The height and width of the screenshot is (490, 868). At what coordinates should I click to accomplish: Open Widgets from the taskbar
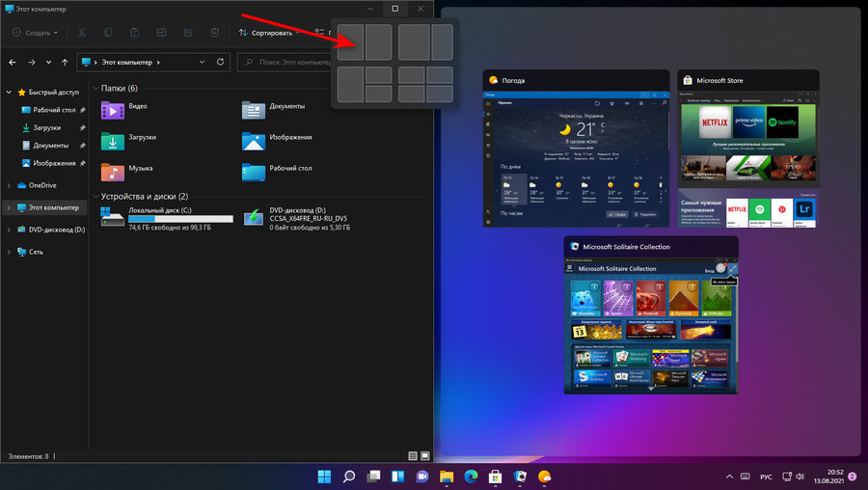(398, 476)
